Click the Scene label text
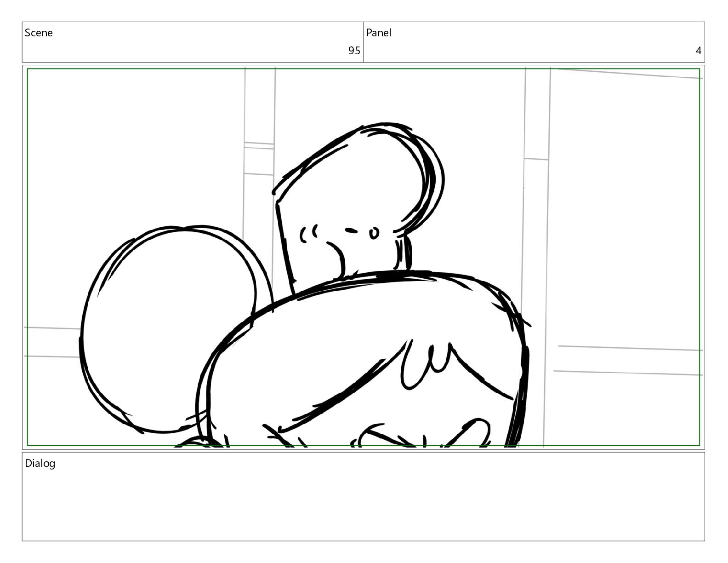 pyautogui.click(x=39, y=33)
